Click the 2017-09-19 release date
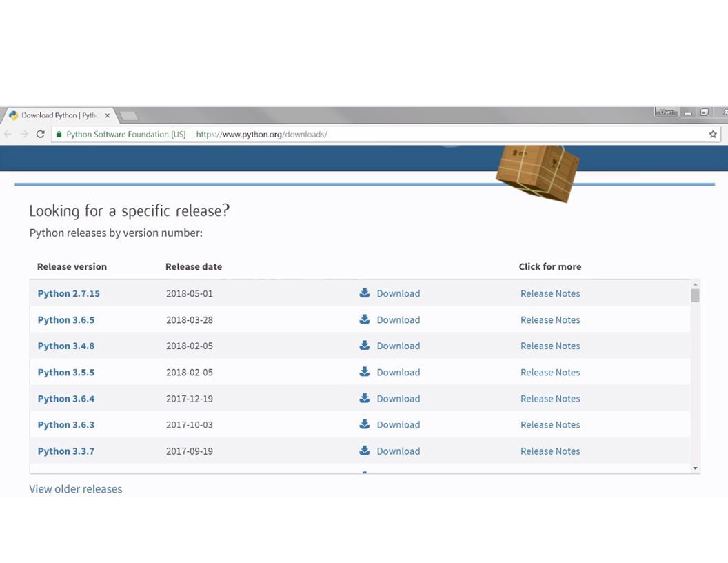This screenshot has height=563, width=728. point(190,451)
